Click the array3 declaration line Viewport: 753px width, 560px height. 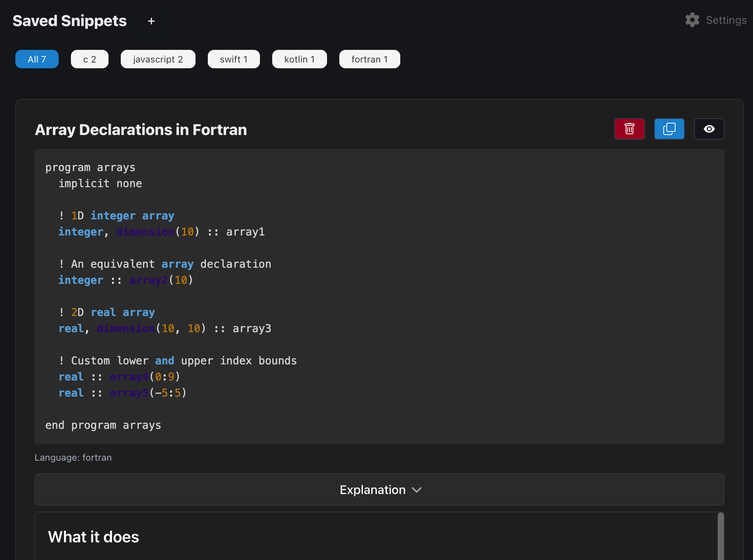tap(165, 329)
